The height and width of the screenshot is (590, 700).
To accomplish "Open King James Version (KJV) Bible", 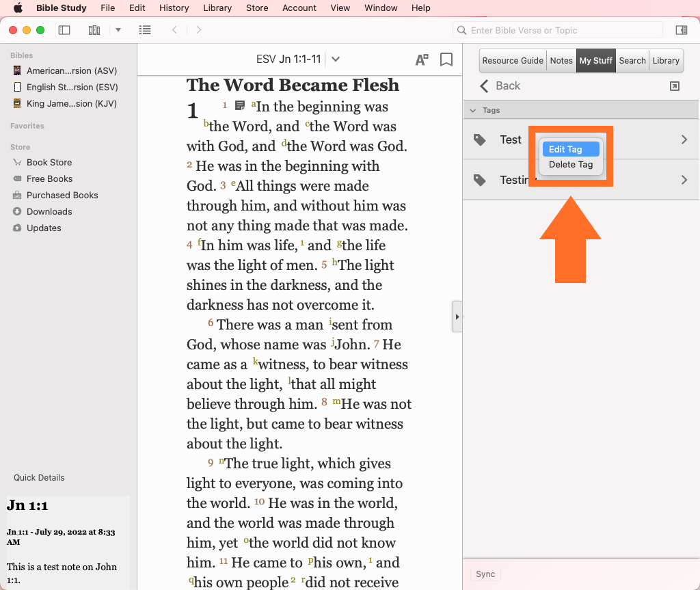I will 66,104.
